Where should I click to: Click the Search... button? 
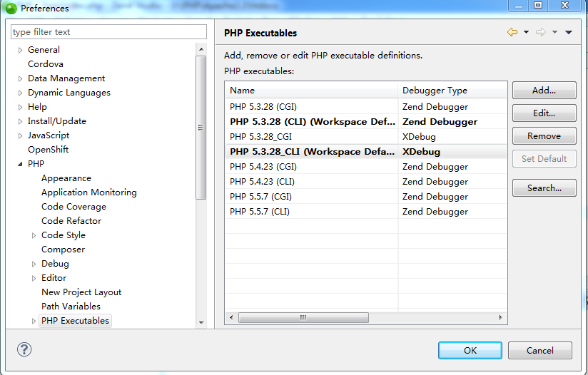pos(544,188)
